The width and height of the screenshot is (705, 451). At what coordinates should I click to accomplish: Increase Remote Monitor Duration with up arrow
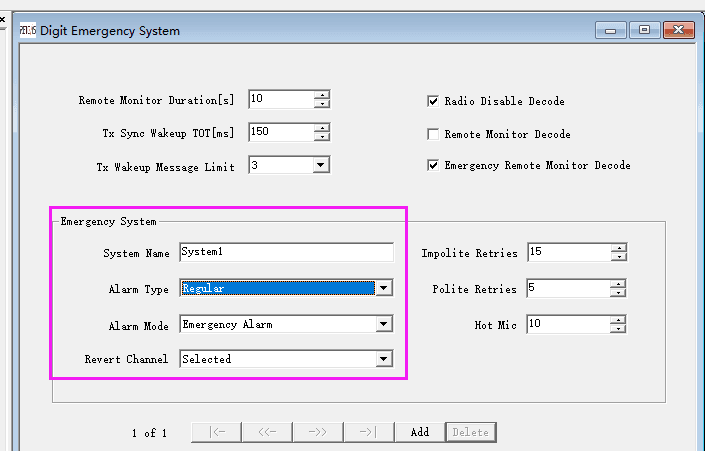pos(321,95)
